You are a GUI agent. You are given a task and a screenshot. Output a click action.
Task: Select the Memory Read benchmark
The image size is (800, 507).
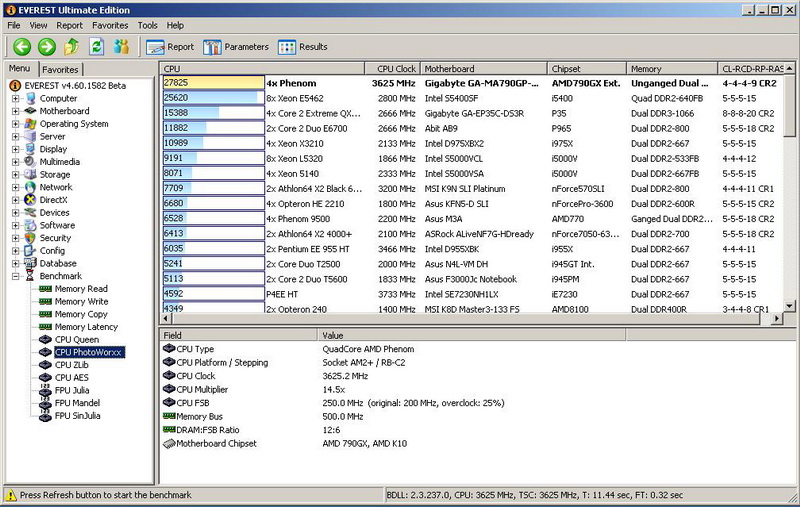point(81,289)
